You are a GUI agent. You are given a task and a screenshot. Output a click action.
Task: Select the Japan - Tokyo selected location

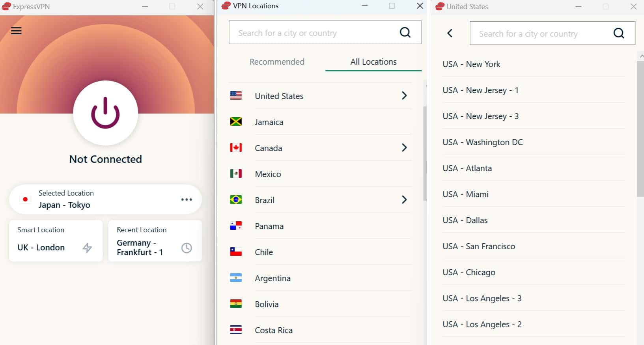coord(105,199)
